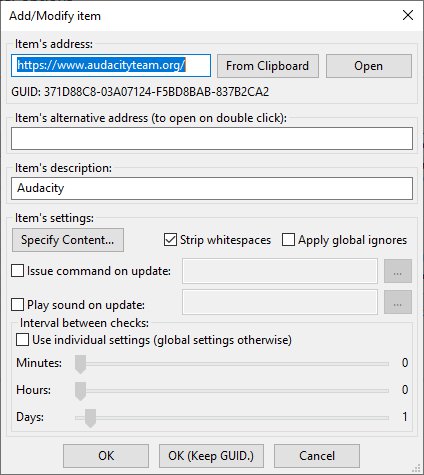Focus the item's address field
This screenshot has height=475, width=424.
(x=111, y=66)
